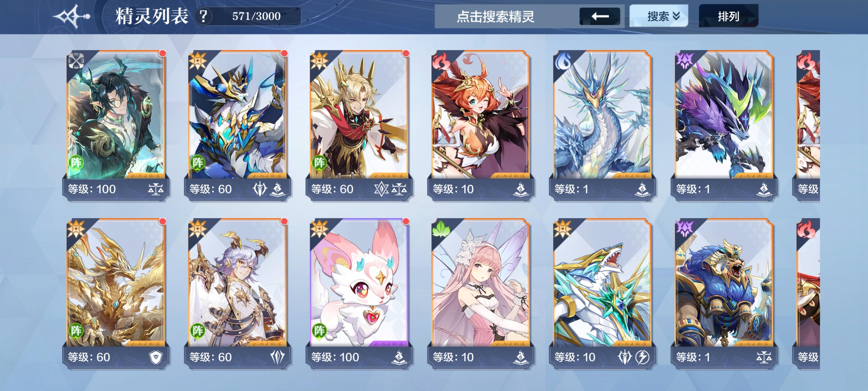
Task: Click the lightning bolt icon on the level 10 dragon card
Action: pos(642,357)
